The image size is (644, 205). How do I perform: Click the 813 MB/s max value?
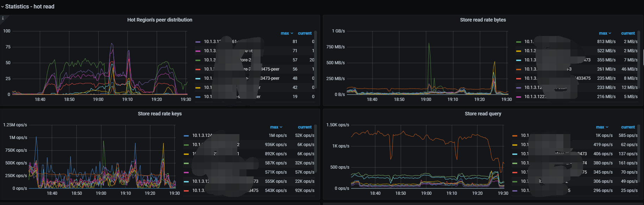pyautogui.click(x=606, y=42)
